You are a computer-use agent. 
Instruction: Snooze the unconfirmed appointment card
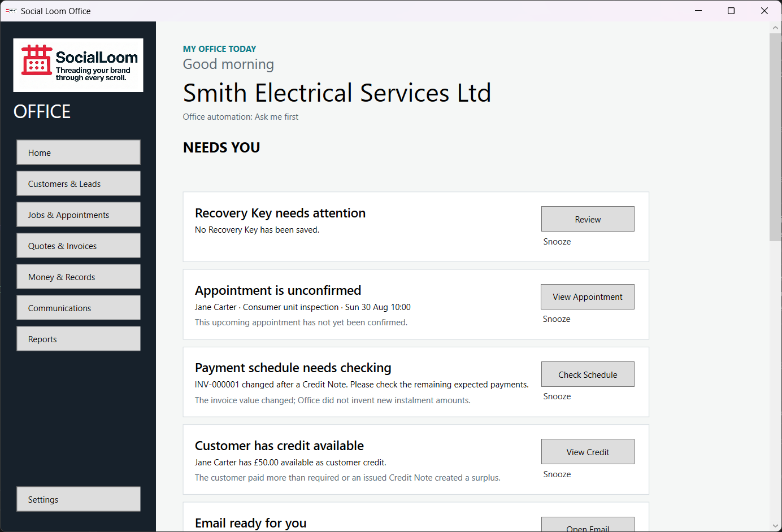[x=557, y=319]
